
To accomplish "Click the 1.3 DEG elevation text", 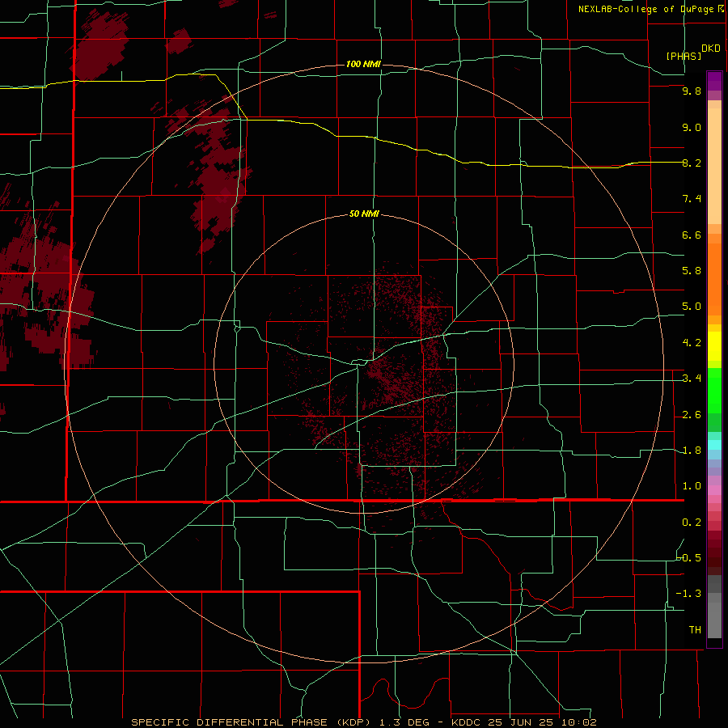I will pyautogui.click(x=404, y=722).
